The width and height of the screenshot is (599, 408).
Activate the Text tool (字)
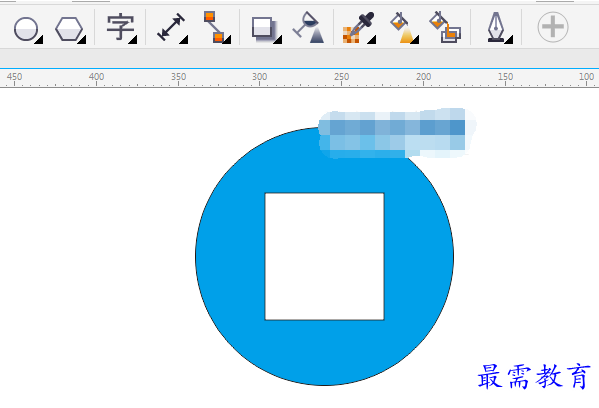point(120,28)
